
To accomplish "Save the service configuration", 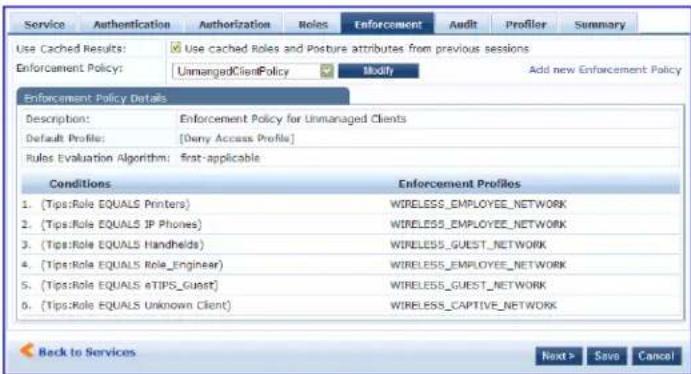I will [x=606, y=356].
